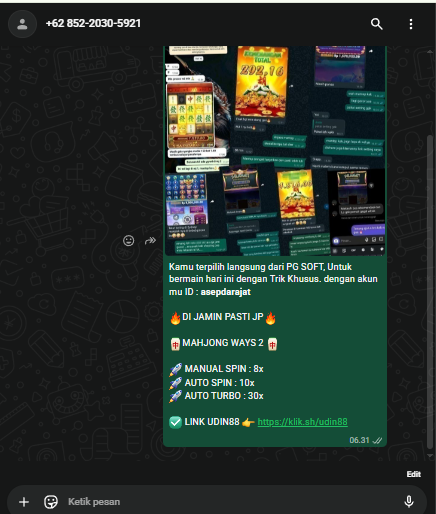The width and height of the screenshot is (436, 514).
Task: Click the 06.31 message timestamp
Action: (x=359, y=440)
